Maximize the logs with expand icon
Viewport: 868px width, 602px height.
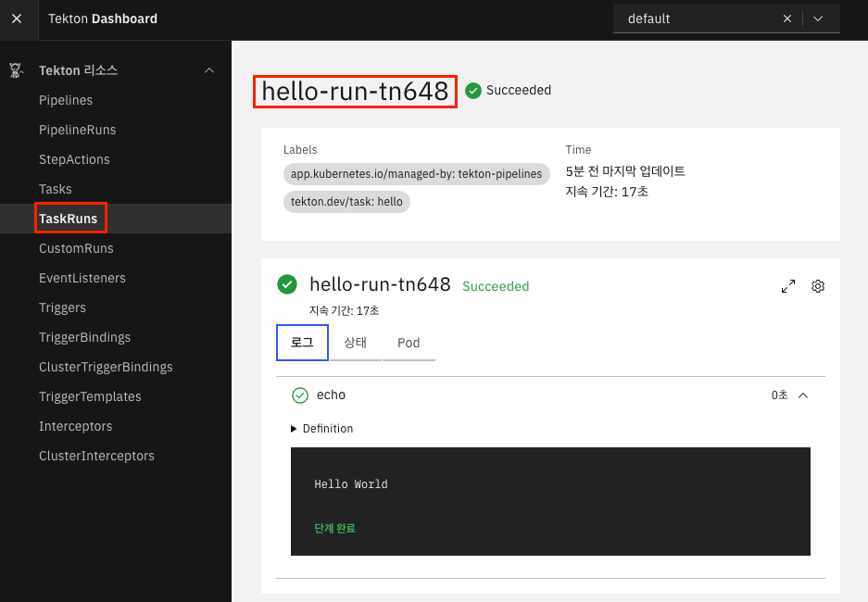[788, 286]
